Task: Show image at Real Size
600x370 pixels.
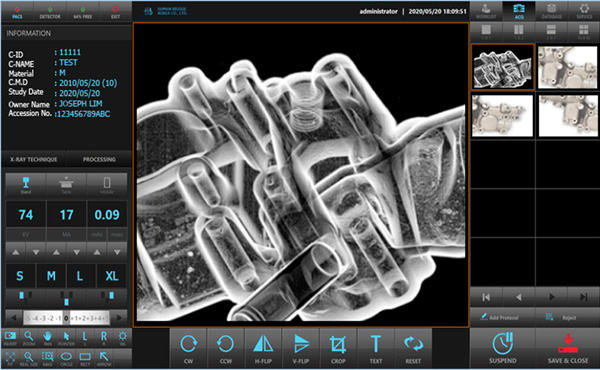Action: click(x=29, y=359)
